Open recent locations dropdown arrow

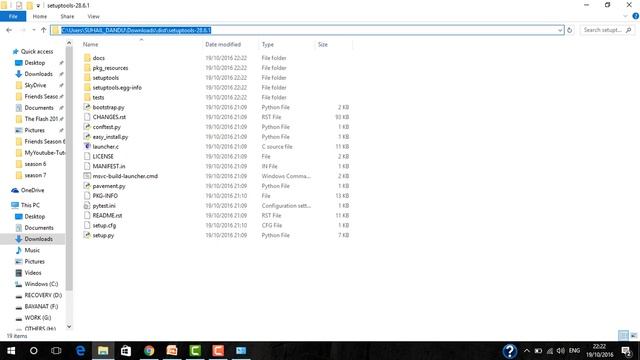(x=34, y=30)
